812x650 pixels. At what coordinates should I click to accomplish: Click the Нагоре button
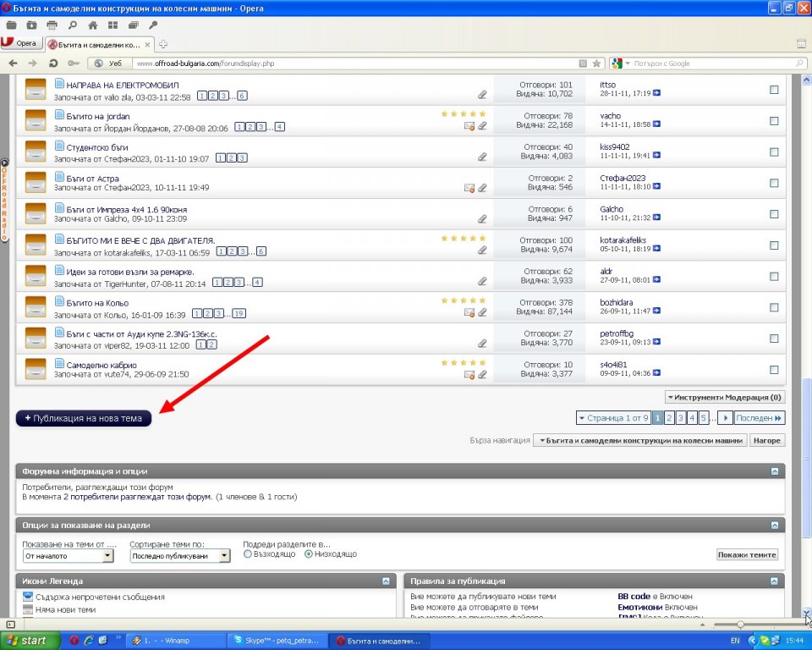[x=767, y=441]
